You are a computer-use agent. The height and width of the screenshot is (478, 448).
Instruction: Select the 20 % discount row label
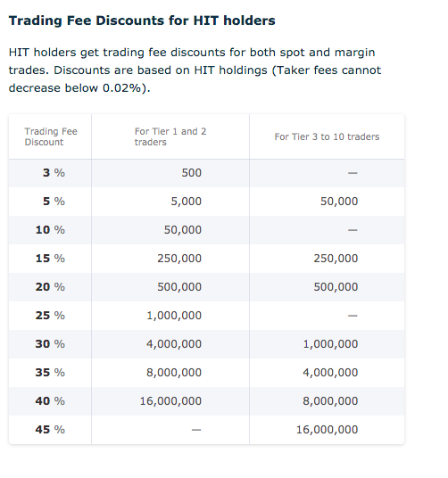50,287
